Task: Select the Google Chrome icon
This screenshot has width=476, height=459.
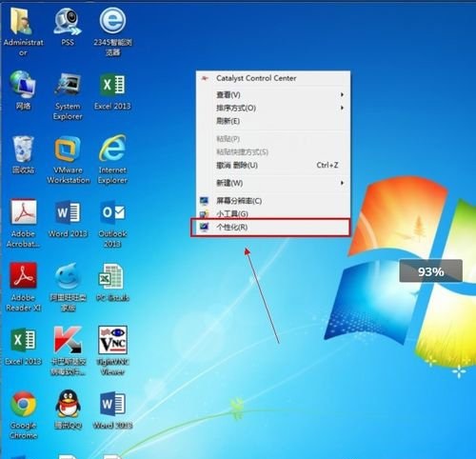Action: click(23, 404)
